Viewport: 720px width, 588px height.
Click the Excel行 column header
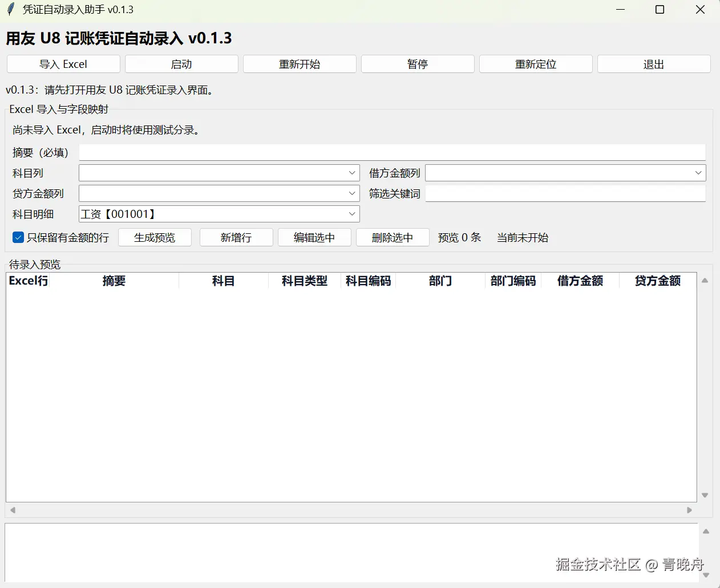pyautogui.click(x=29, y=281)
